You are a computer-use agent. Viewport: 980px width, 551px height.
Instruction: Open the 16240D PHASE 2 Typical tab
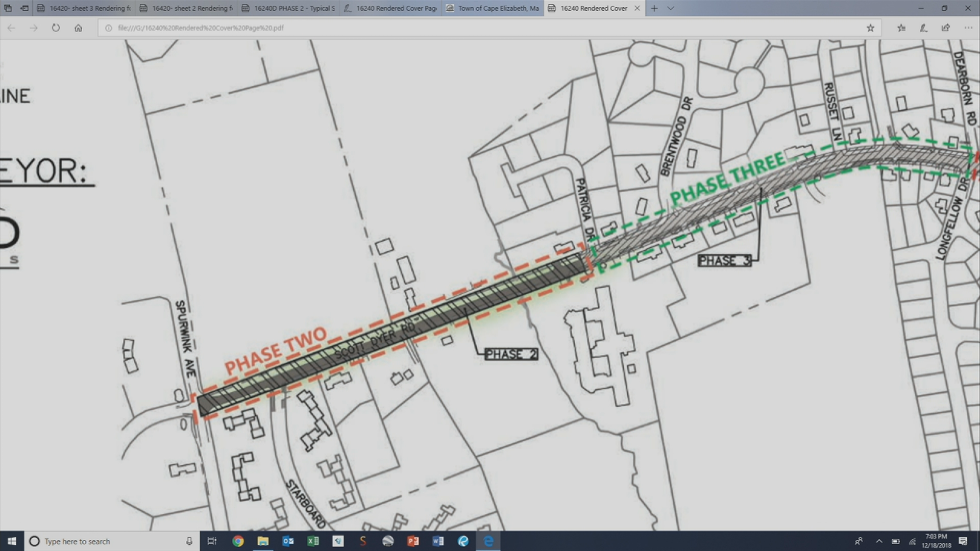[x=287, y=8]
